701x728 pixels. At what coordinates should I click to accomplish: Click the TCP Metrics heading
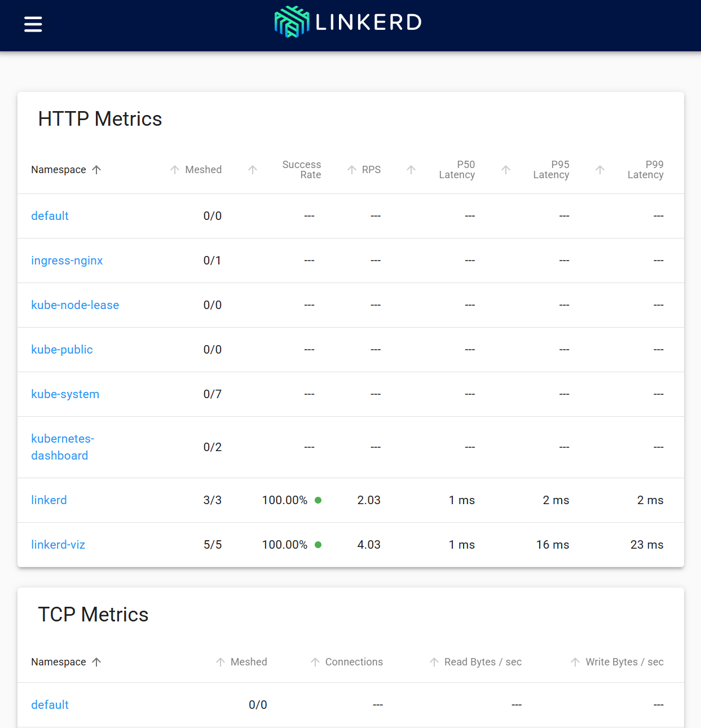click(93, 615)
